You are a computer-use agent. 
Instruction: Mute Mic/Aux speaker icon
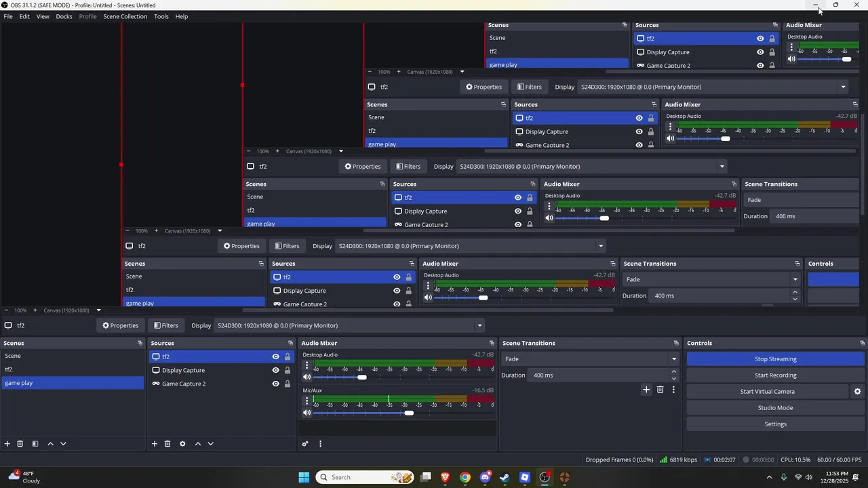[307, 413]
